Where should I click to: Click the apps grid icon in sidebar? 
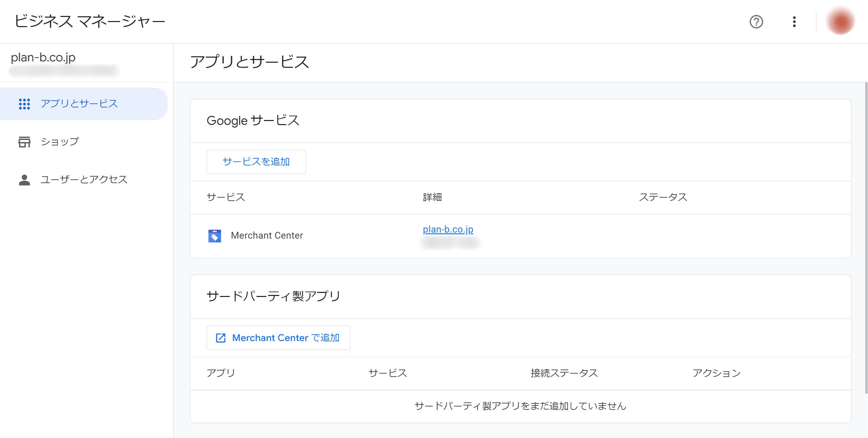tap(24, 104)
